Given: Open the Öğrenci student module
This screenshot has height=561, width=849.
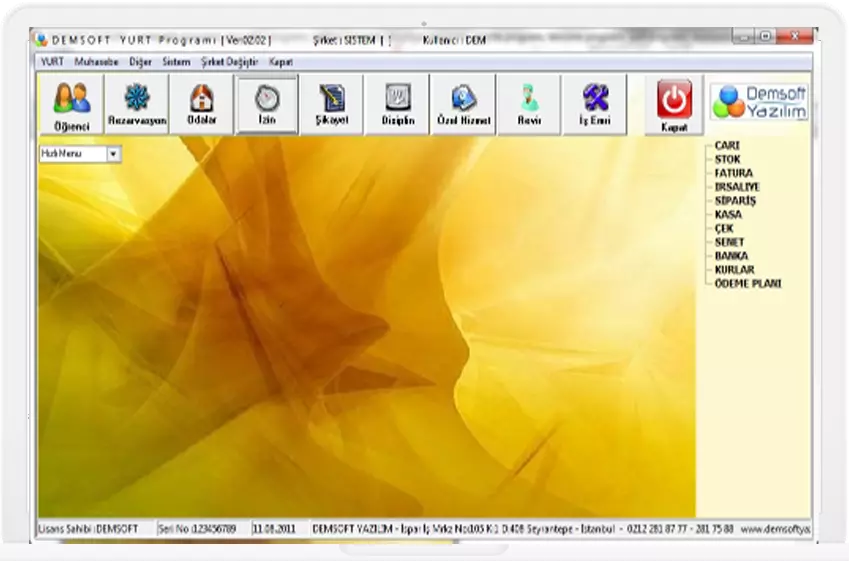Looking at the screenshot, I should point(70,104).
